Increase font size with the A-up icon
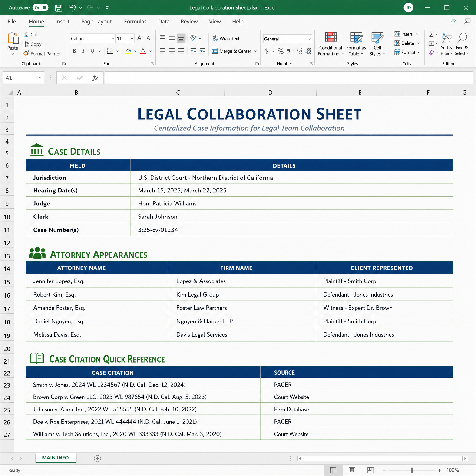Screen dimensions: 476x476 pyautogui.click(x=140, y=38)
